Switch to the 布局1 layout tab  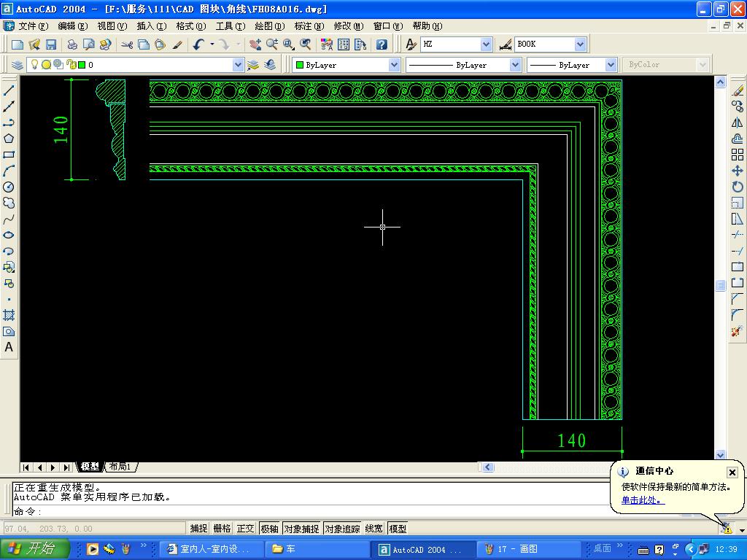click(x=120, y=467)
